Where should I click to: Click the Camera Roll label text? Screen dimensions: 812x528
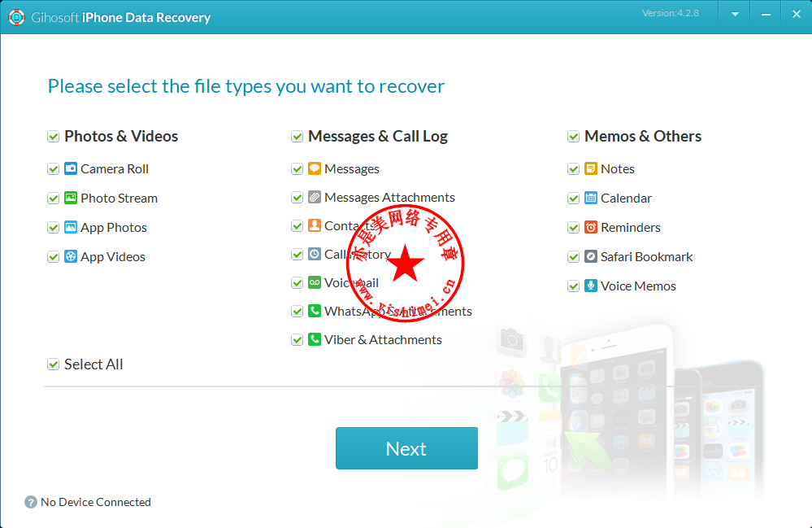(115, 169)
